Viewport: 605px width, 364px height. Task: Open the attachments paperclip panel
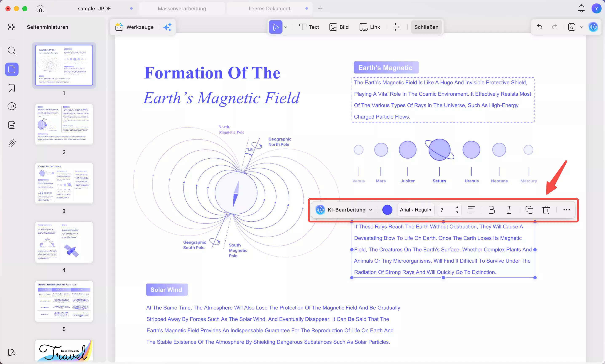[12, 143]
